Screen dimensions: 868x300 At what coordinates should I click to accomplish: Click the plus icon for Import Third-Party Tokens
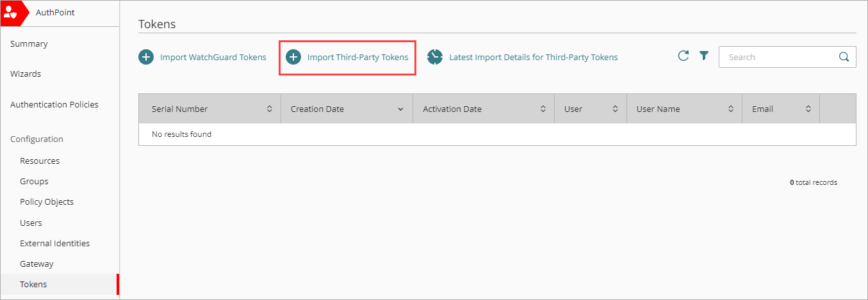tap(293, 57)
